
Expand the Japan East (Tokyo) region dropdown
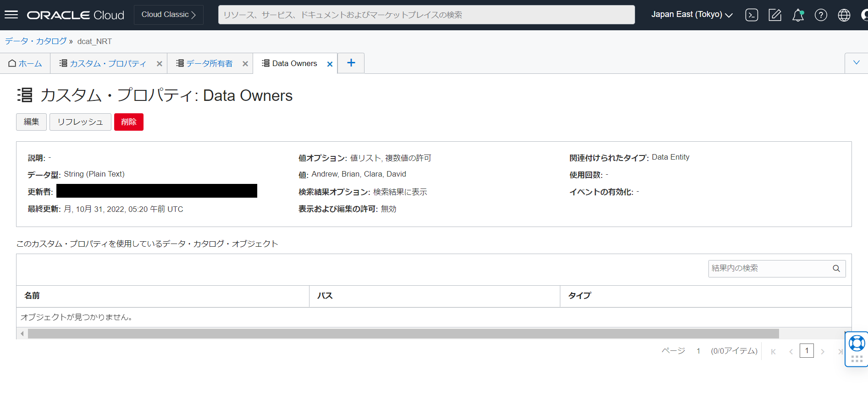click(691, 15)
